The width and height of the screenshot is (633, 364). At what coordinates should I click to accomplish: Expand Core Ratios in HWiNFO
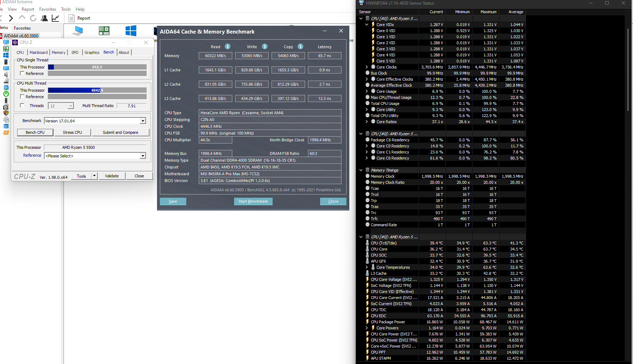tap(367, 122)
